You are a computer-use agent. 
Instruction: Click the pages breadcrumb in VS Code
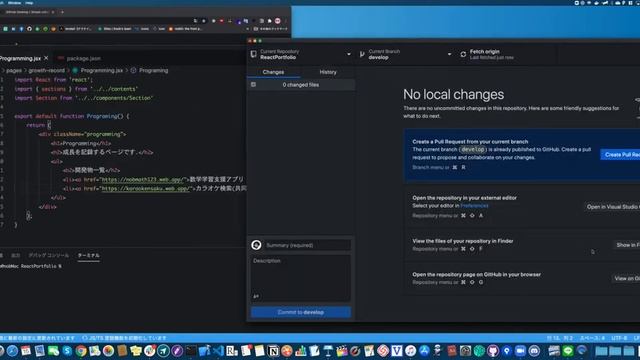tap(13, 71)
